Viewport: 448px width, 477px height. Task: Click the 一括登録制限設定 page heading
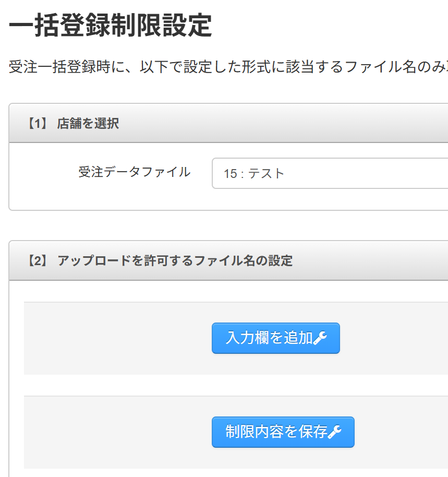pos(111,26)
